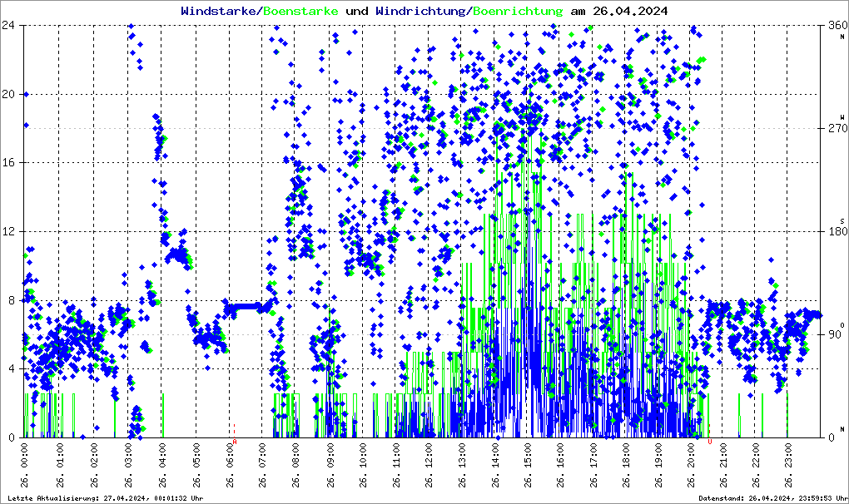Click the compass letter W near 270
This screenshot has height=504, width=849.
pos(842,117)
